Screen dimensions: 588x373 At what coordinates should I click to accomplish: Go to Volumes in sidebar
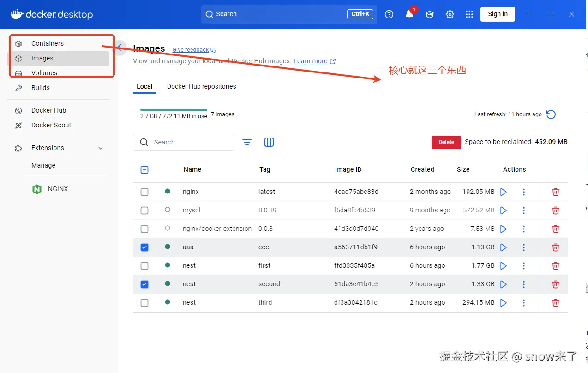tap(59, 73)
